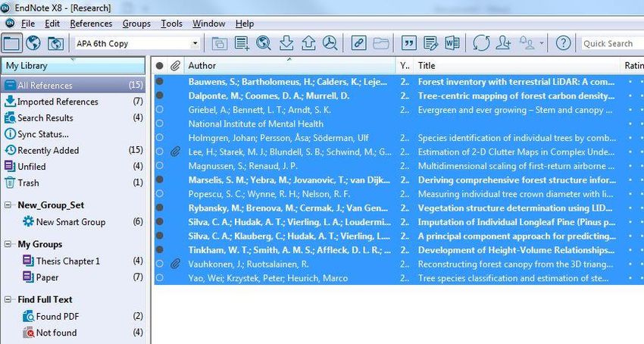Click the Insert Citation quotation-mark icon

(408, 42)
